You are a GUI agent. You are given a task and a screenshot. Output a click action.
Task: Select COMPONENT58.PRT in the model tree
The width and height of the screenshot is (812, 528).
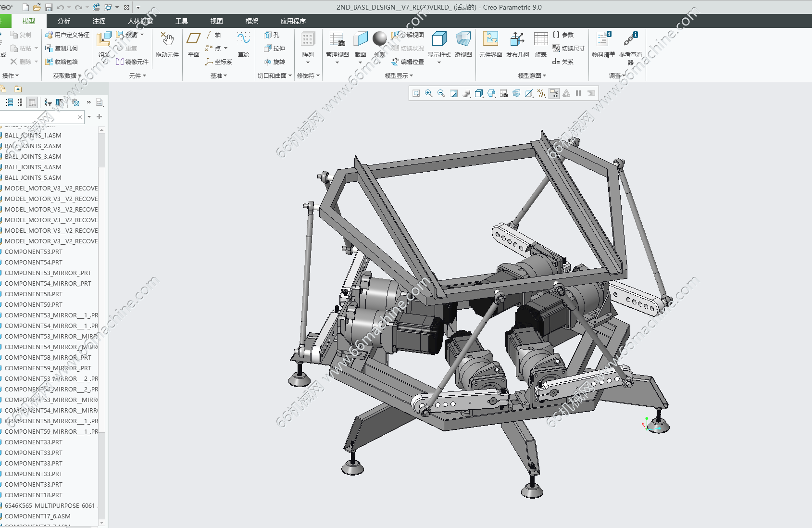tap(34, 294)
